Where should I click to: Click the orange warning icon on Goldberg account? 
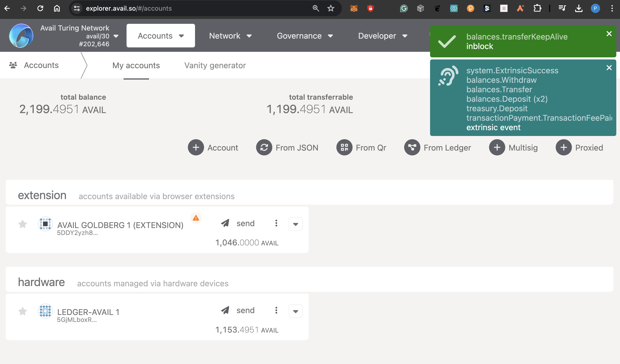tap(196, 218)
